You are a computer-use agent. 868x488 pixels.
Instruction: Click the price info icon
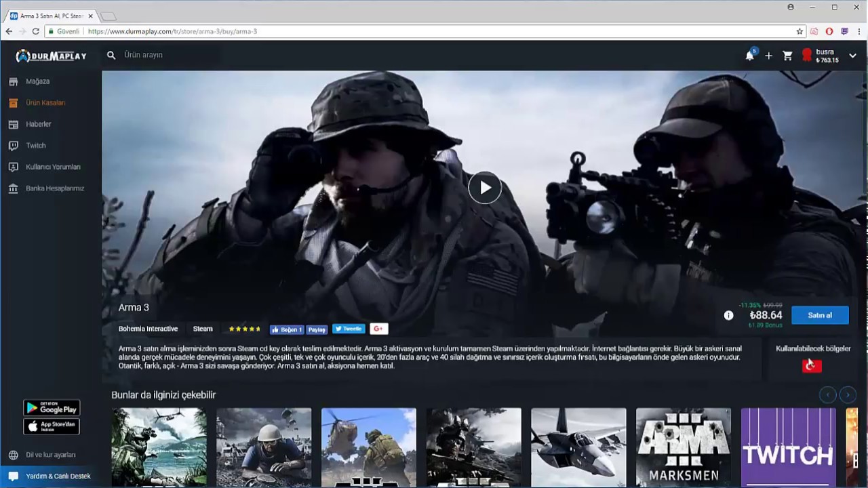coord(728,315)
